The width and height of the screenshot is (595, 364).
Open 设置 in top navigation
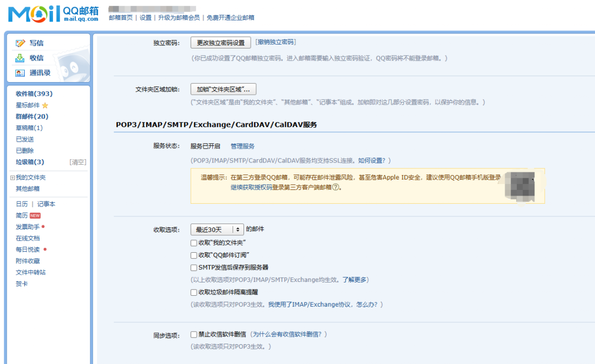pos(145,18)
